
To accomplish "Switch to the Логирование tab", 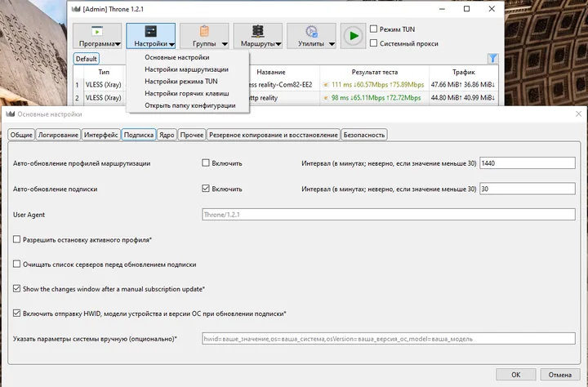I will 58,135.
